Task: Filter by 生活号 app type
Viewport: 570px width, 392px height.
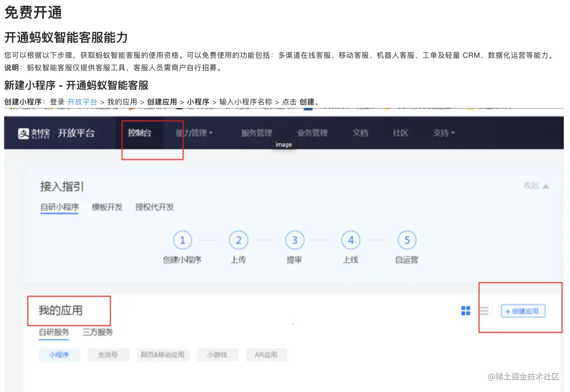Action: click(x=108, y=355)
